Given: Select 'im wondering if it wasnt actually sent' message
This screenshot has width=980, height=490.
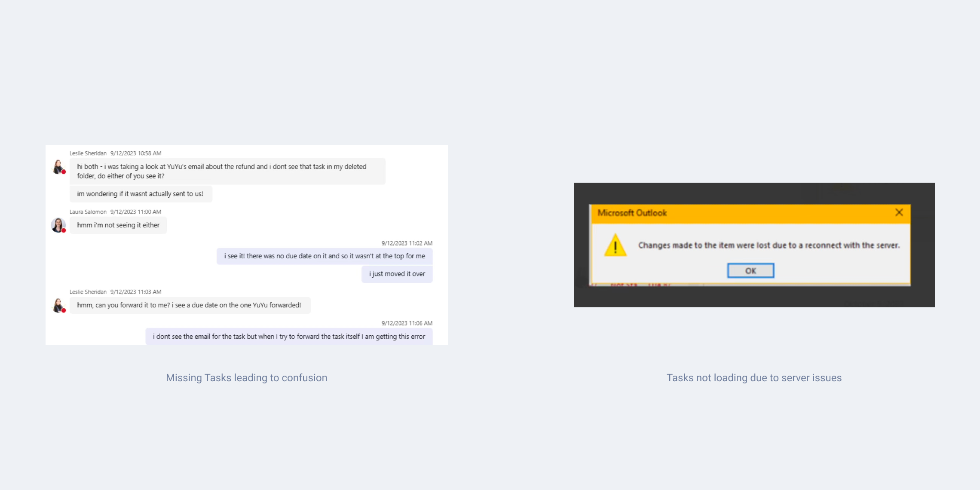Looking at the screenshot, I should coord(141,194).
